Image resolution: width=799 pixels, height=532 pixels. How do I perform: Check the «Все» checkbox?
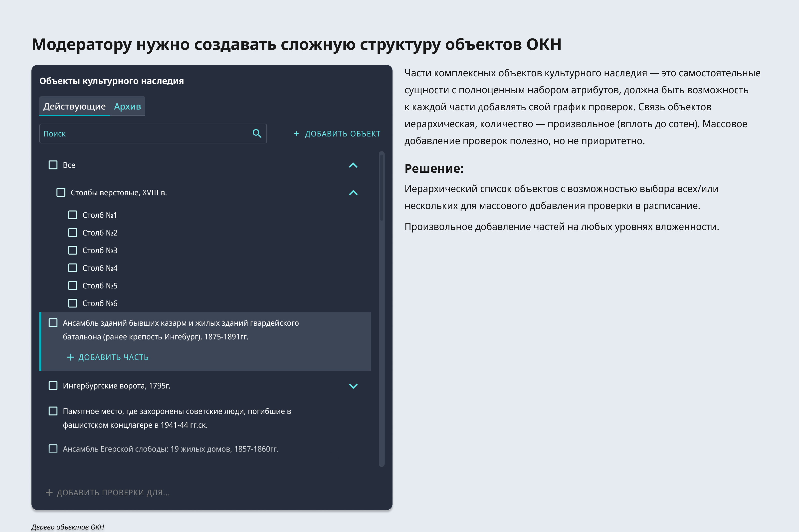click(x=53, y=165)
